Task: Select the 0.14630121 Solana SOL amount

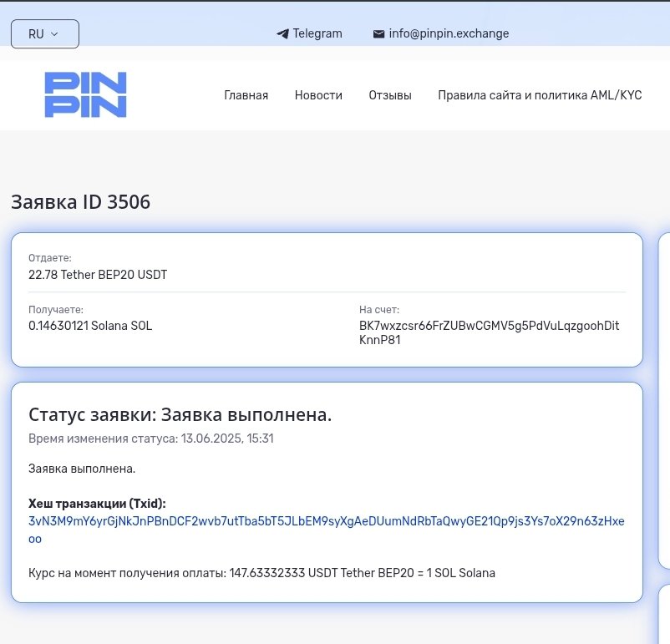Action: tap(90, 326)
